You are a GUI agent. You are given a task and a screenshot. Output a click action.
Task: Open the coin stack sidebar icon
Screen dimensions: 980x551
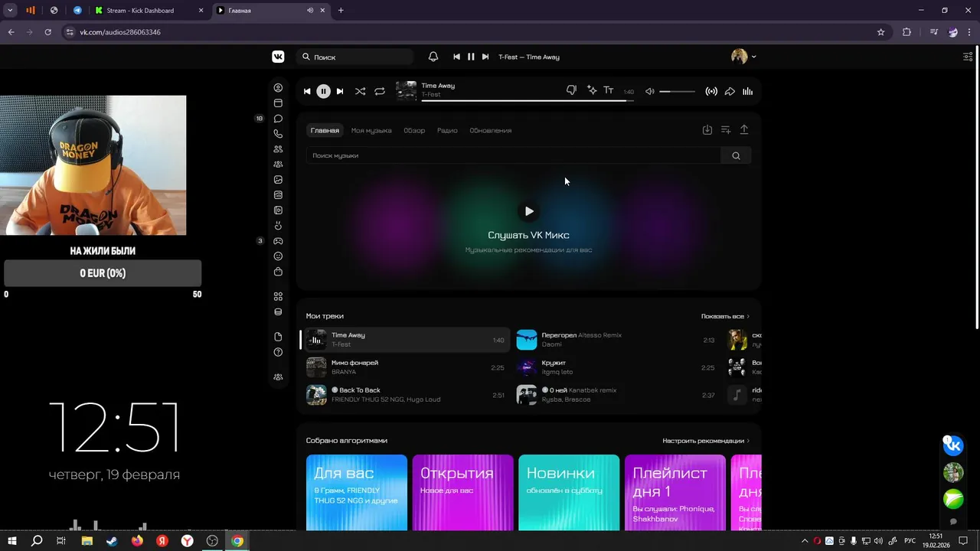[278, 311]
